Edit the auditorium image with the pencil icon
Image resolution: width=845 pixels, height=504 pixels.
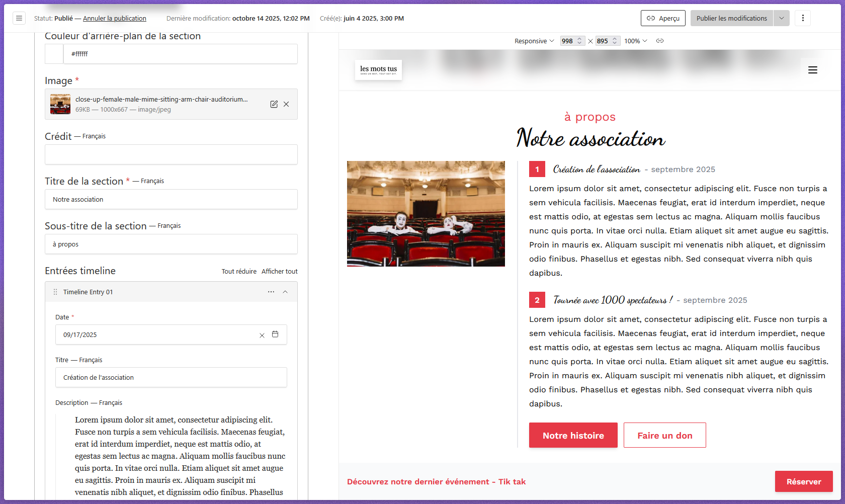(x=274, y=104)
